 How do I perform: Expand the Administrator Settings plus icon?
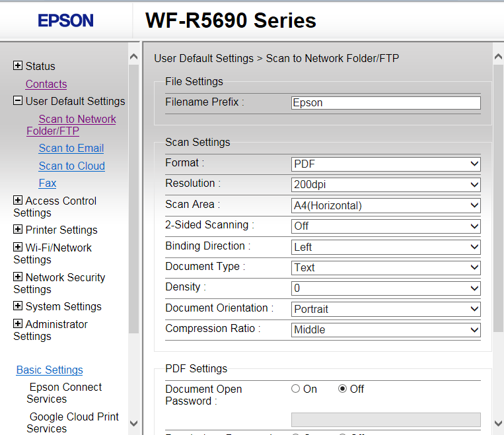point(18,324)
